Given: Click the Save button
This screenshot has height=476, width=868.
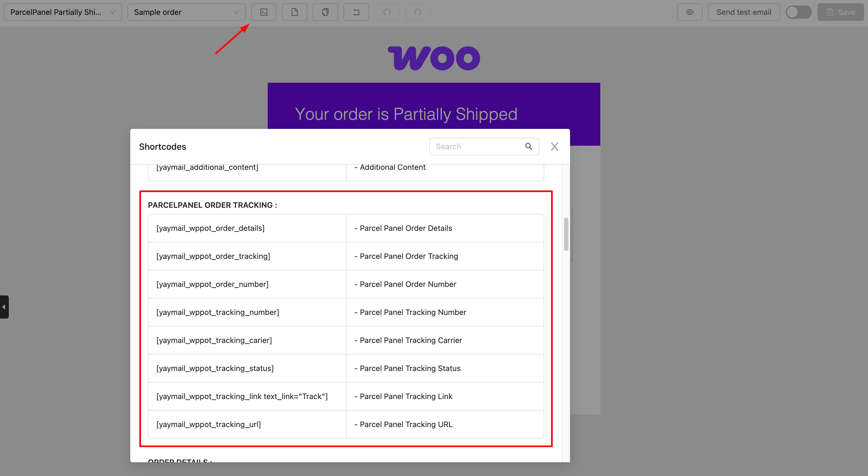Looking at the screenshot, I should tap(840, 12).
